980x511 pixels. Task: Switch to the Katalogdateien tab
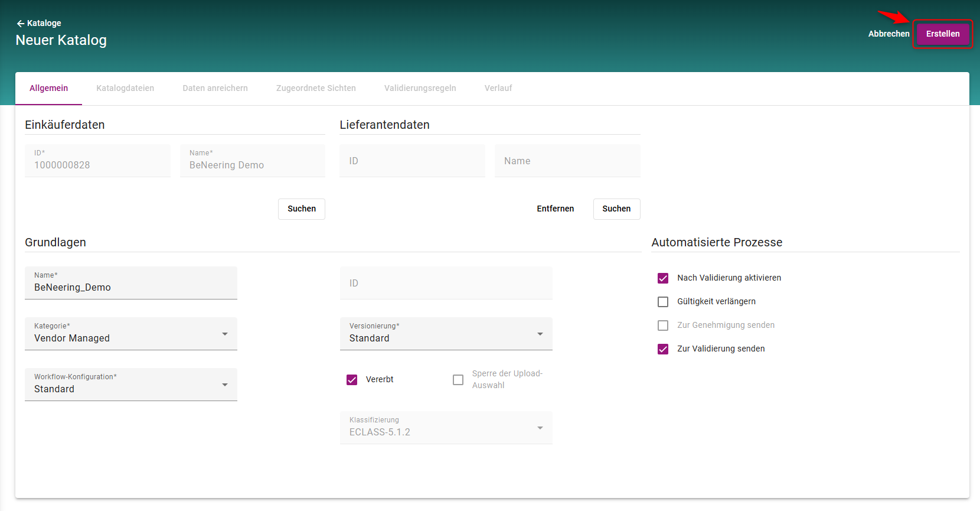[125, 88]
